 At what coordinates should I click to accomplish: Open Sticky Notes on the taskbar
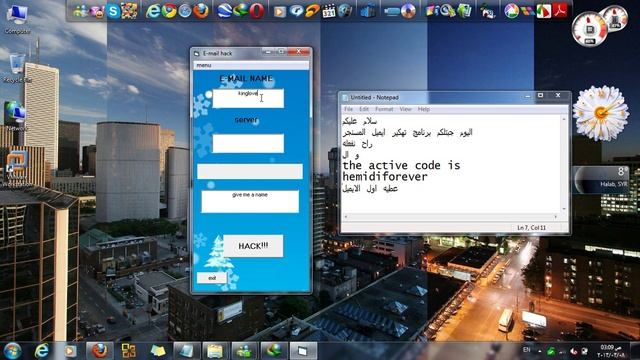(x=158, y=351)
